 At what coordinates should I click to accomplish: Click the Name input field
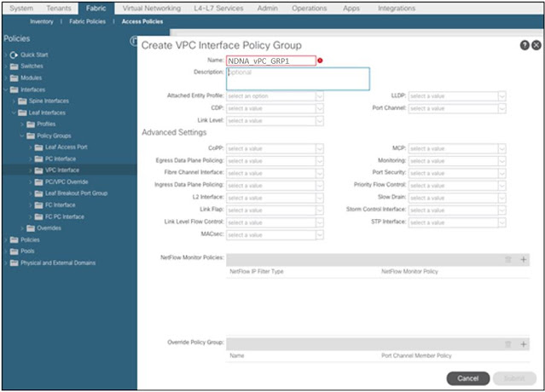point(271,61)
